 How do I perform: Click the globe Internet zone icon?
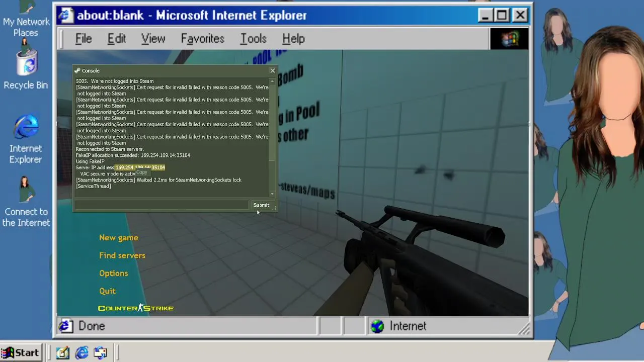point(377,326)
